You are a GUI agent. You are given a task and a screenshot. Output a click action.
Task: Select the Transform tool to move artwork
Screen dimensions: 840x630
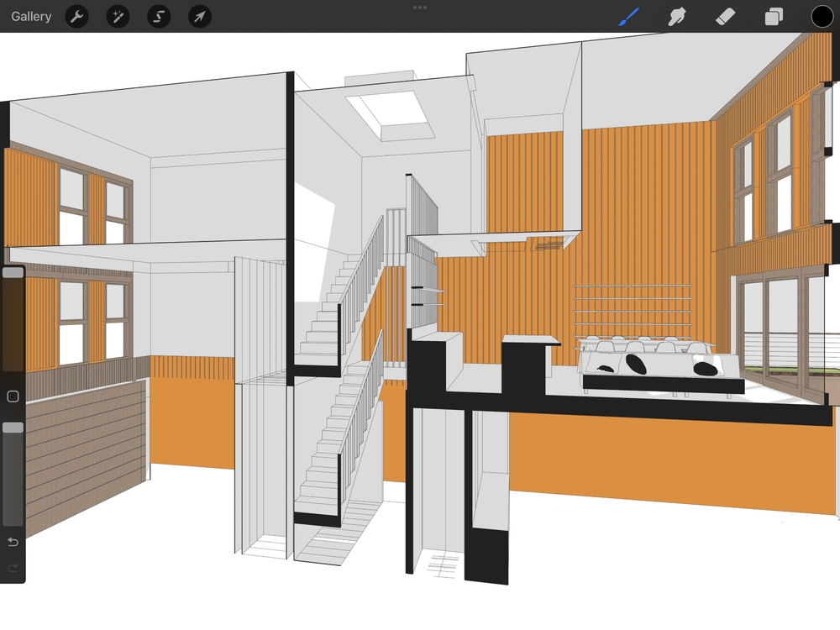(199, 17)
